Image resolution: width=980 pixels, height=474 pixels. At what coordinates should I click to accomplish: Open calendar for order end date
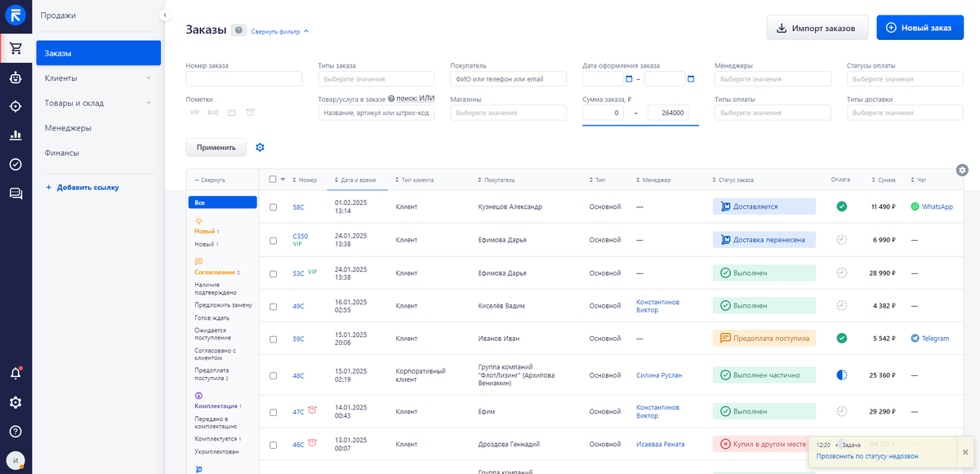tap(691, 79)
